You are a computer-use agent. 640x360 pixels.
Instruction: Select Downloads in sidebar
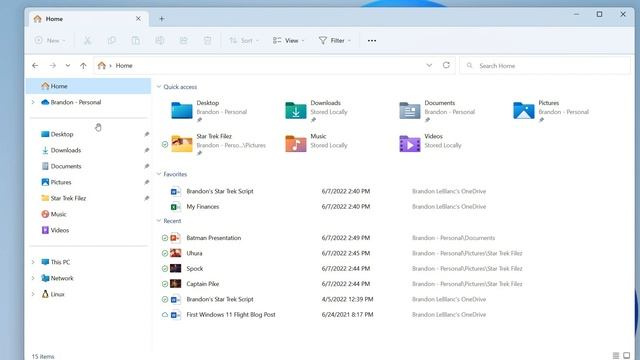[88, 150]
